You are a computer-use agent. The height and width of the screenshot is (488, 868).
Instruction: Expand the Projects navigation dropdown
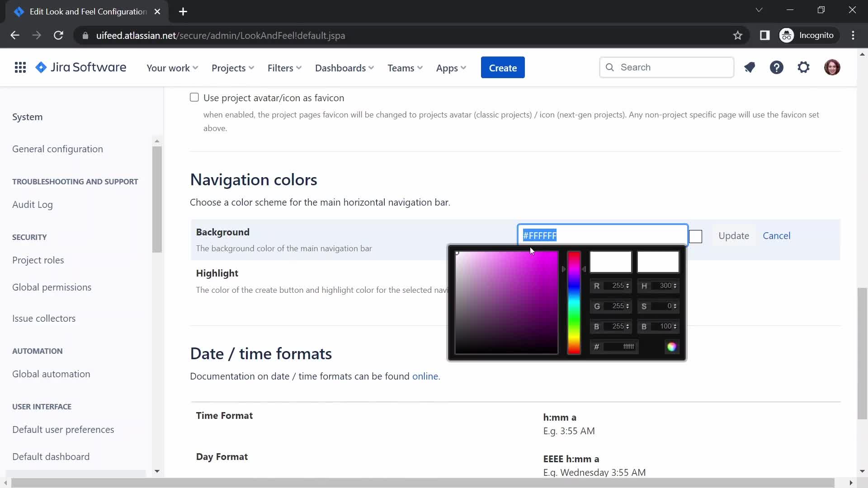point(232,67)
